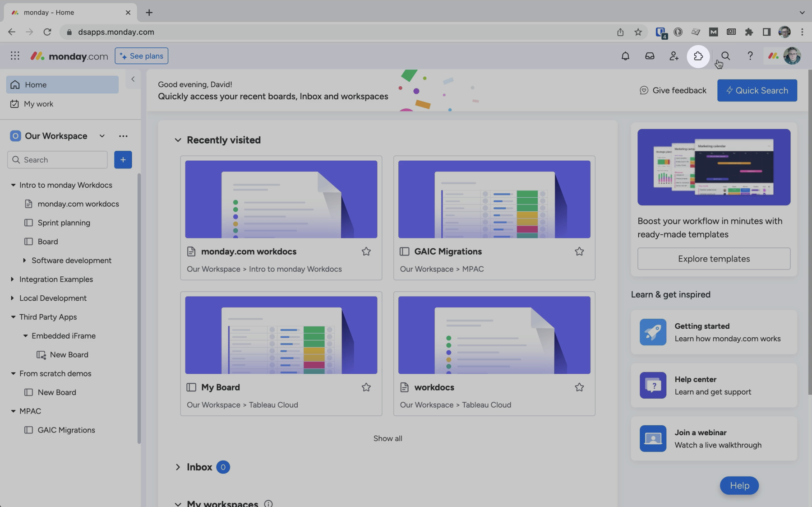Collapse the MPAC folder
The height and width of the screenshot is (507, 812).
[13, 411]
